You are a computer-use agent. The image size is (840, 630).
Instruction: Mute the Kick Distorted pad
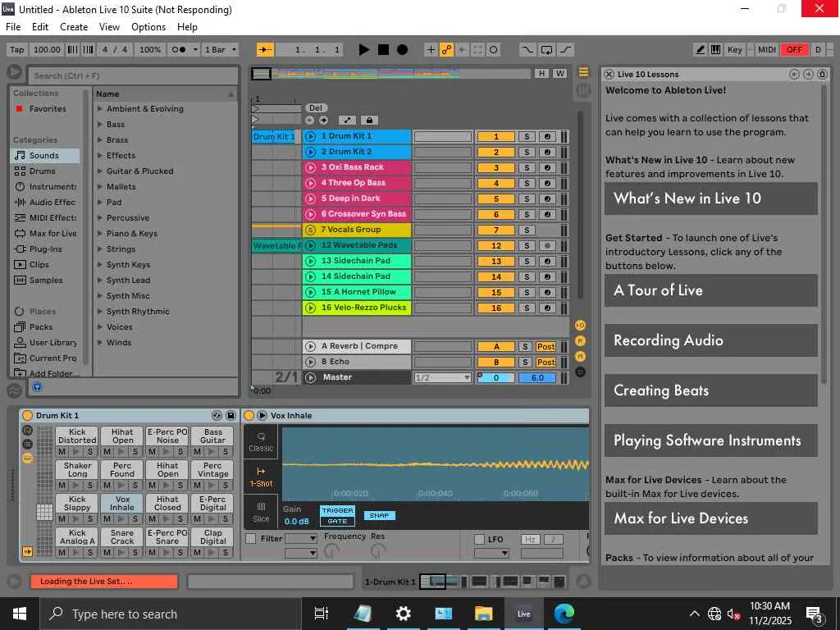click(62, 452)
